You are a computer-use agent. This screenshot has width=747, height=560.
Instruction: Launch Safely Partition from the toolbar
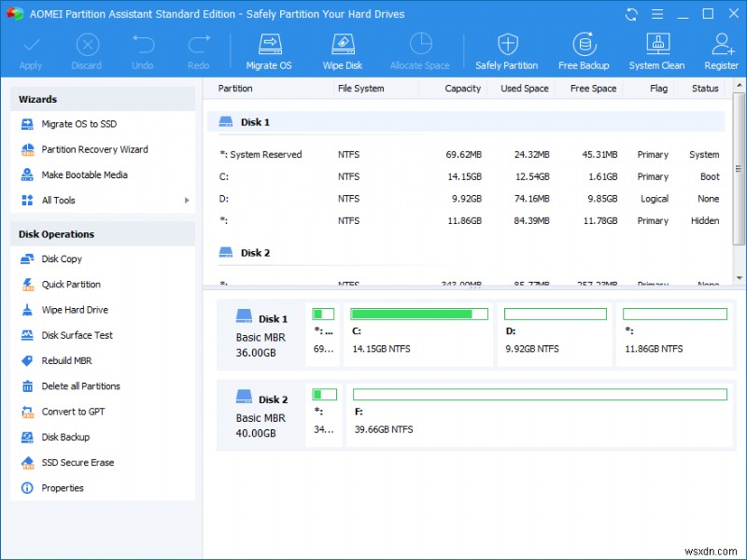(506, 50)
